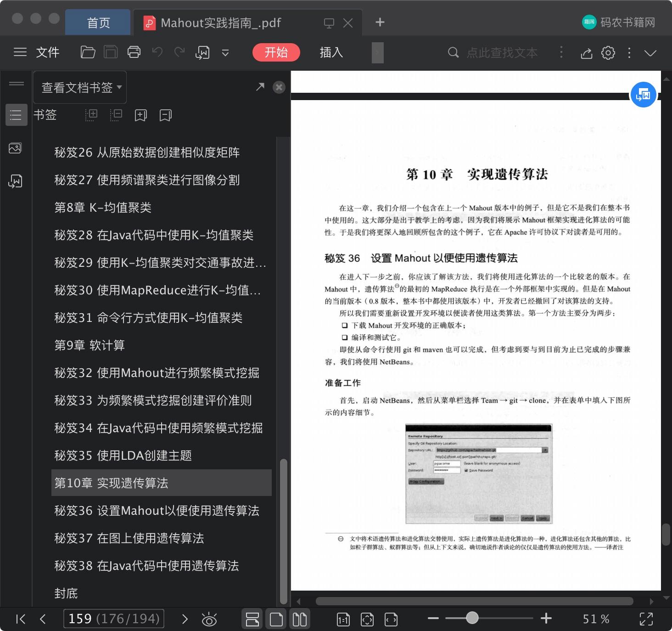Open bookmark 秘笈35 使用LDA创建主题
The width and height of the screenshot is (672, 631).
123,455
